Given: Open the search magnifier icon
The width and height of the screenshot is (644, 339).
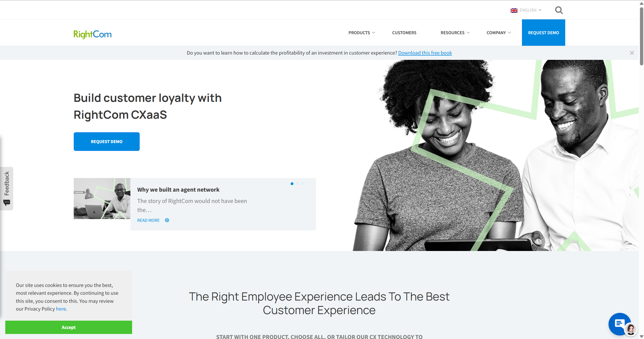Looking at the screenshot, I should click(x=559, y=10).
